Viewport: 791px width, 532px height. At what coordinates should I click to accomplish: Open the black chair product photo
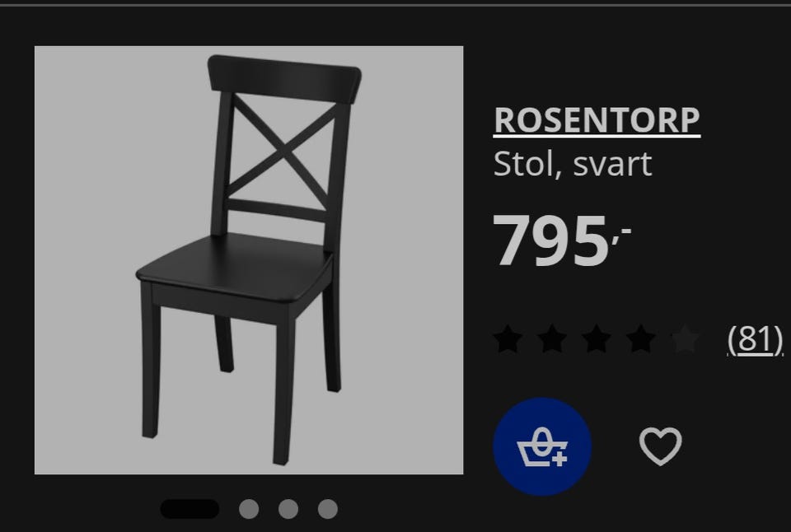click(249, 260)
